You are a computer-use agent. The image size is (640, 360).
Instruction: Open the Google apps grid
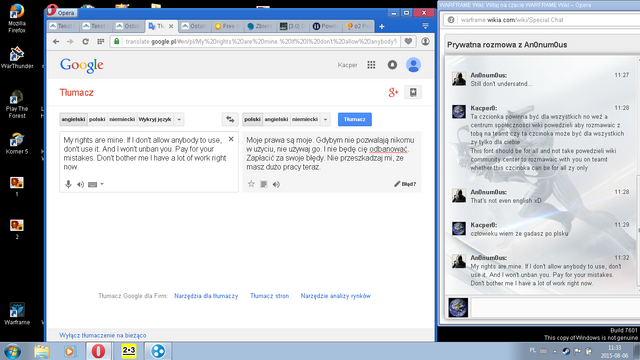pos(371,65)
